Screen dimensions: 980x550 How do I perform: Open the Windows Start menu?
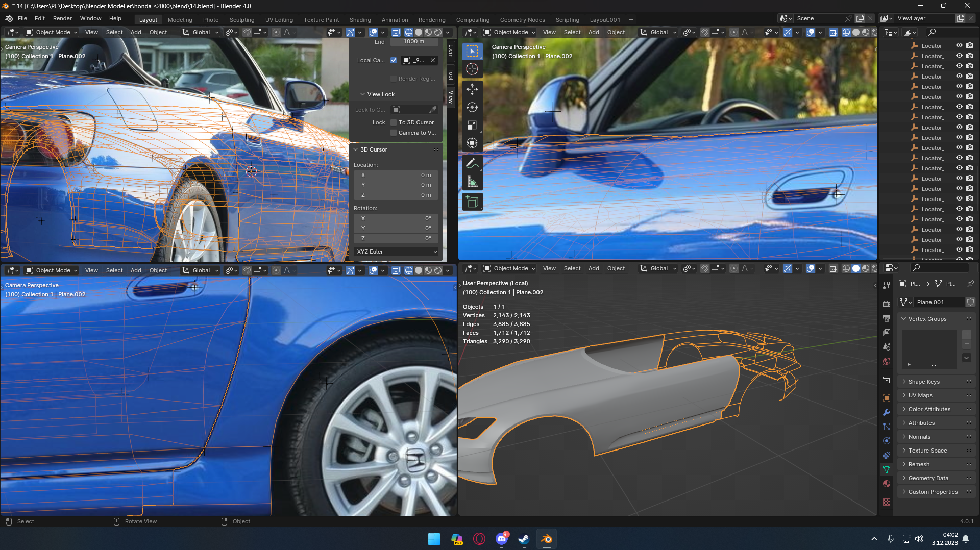point(434,539)
